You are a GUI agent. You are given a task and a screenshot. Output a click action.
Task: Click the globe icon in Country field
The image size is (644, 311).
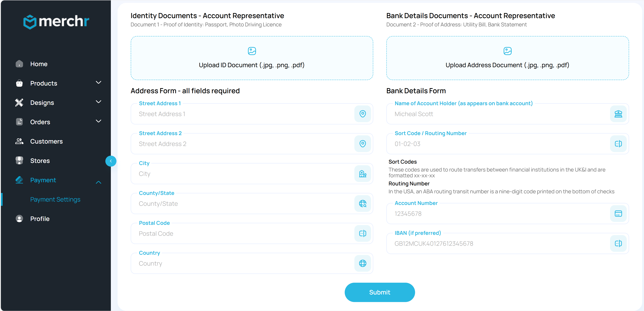(x=362, y=263)
